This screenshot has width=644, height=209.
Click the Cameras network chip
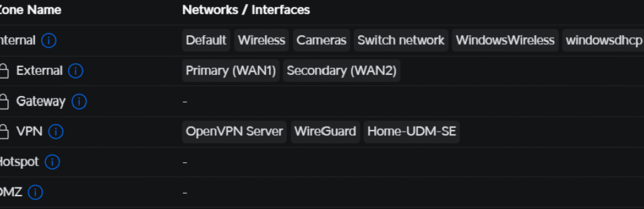(321, 40)
